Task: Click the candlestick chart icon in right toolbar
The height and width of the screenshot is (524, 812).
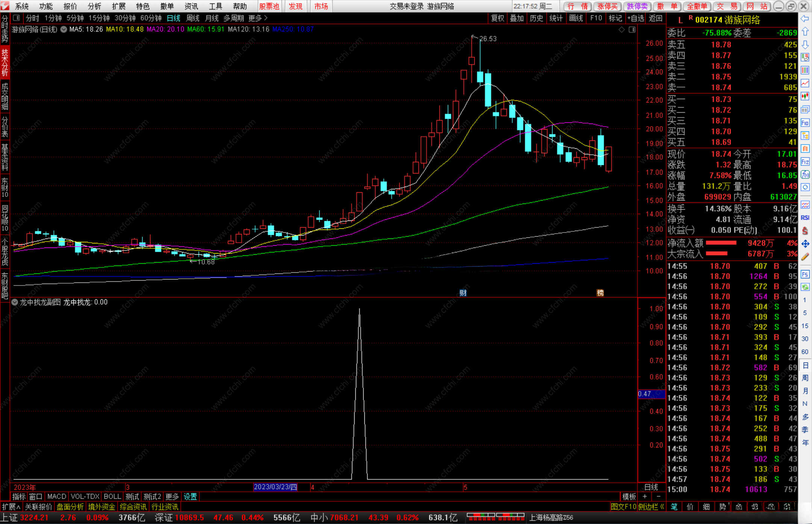Action: click(805, 96)
